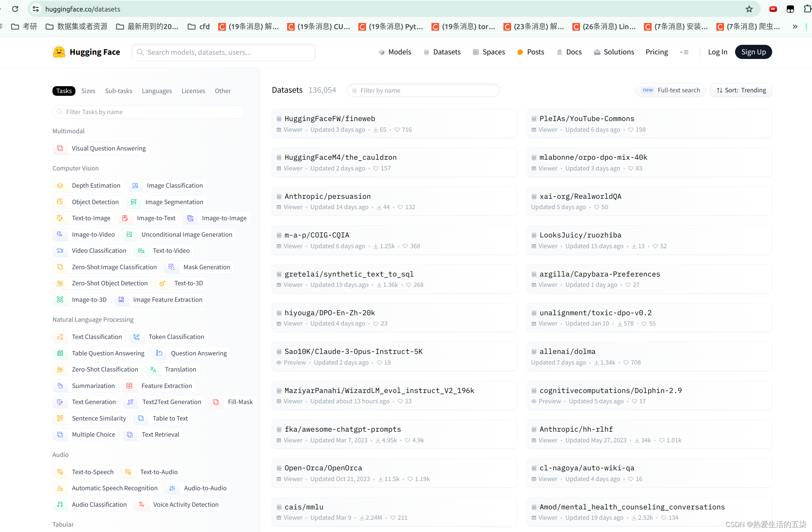The width and height of the screenshot is (812, 532).
Task: Expand the navigation more-options menu
Action: 684,52
